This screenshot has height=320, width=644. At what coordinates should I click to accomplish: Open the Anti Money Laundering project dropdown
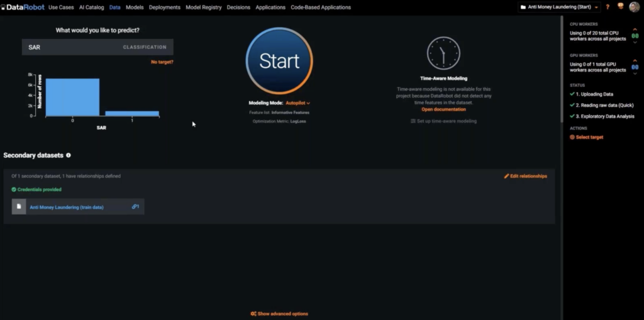click(x=559, y=7)
